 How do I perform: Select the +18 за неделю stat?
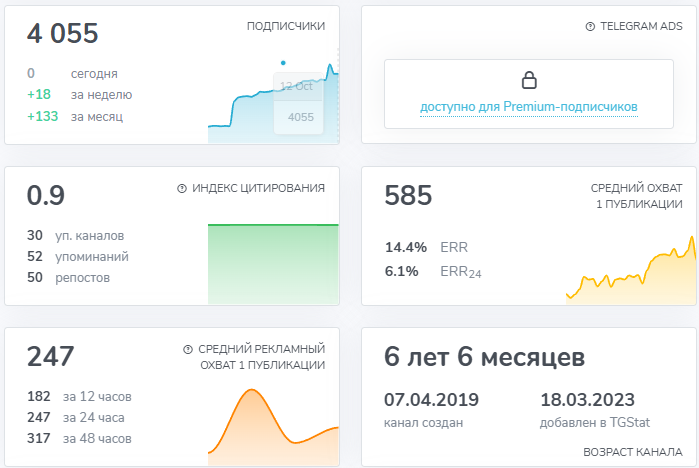79,95
